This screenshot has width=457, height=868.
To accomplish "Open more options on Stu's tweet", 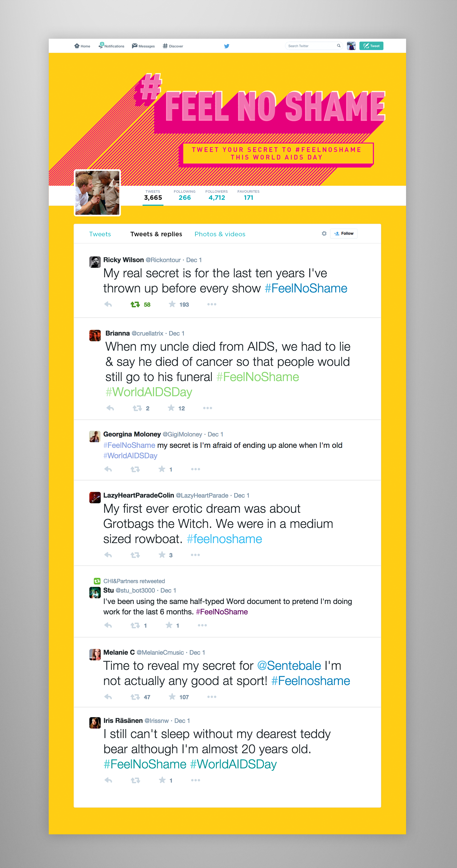I will pyautogui.click(x=202, y=625).
